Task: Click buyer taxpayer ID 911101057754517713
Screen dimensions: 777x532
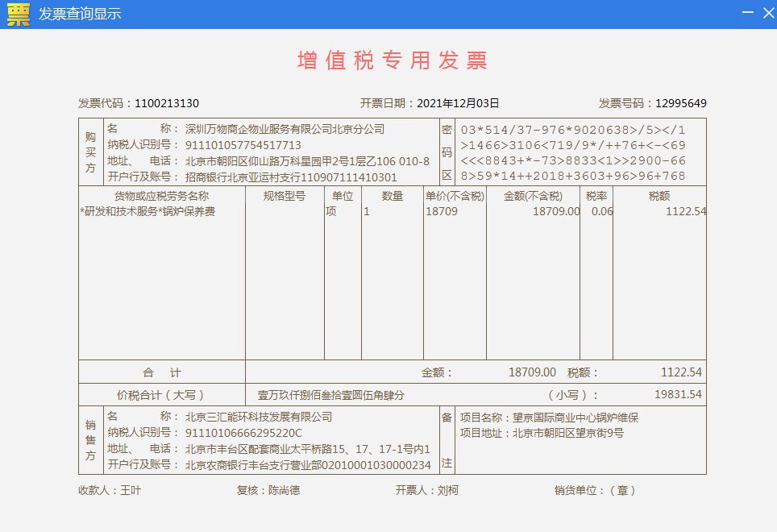Action: (x=243, y=145)
